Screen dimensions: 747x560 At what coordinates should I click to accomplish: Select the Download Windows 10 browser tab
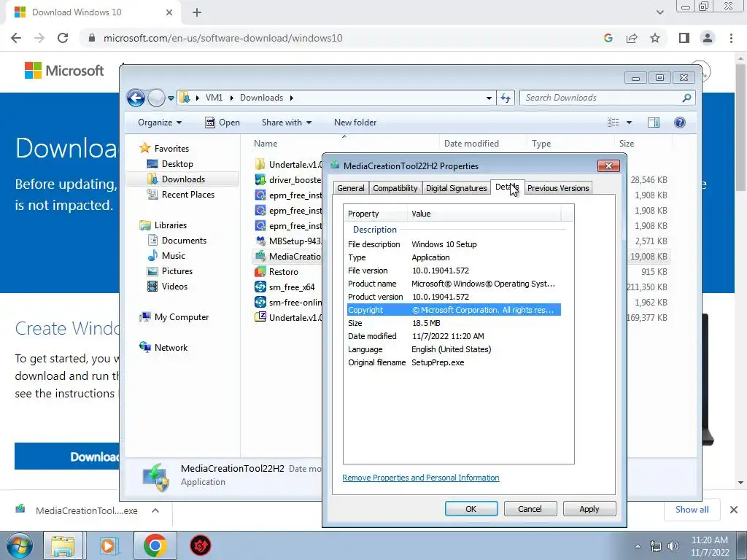coord(93,12)
